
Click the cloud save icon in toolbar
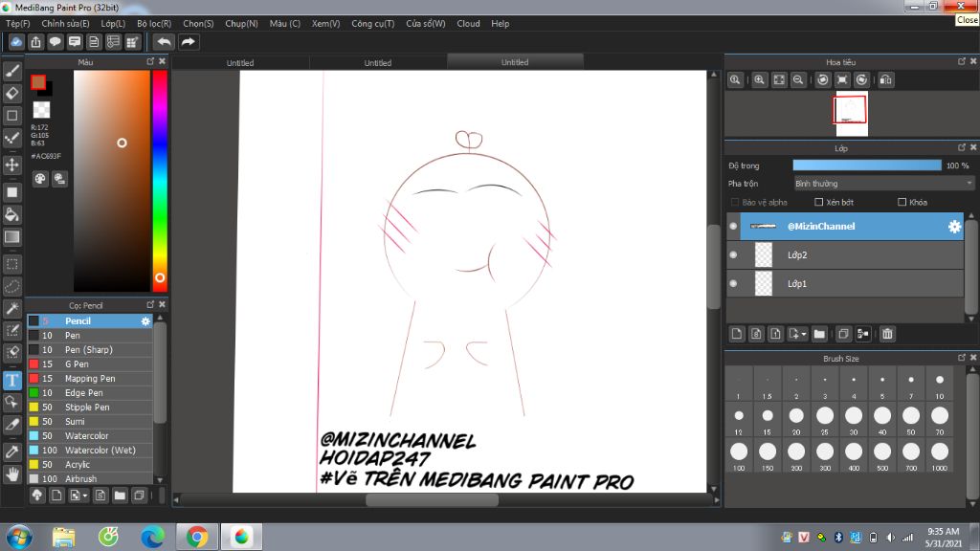[x=16, y=42]
